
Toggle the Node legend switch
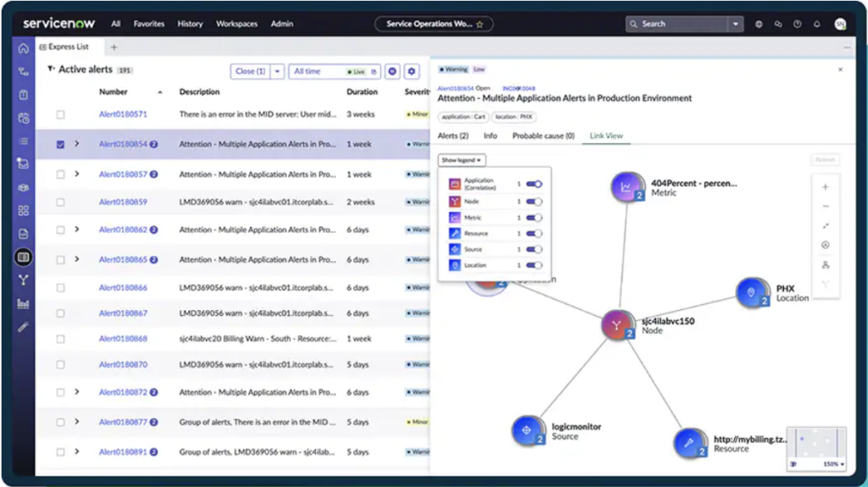pyautogui.click(x=534, y=202)
